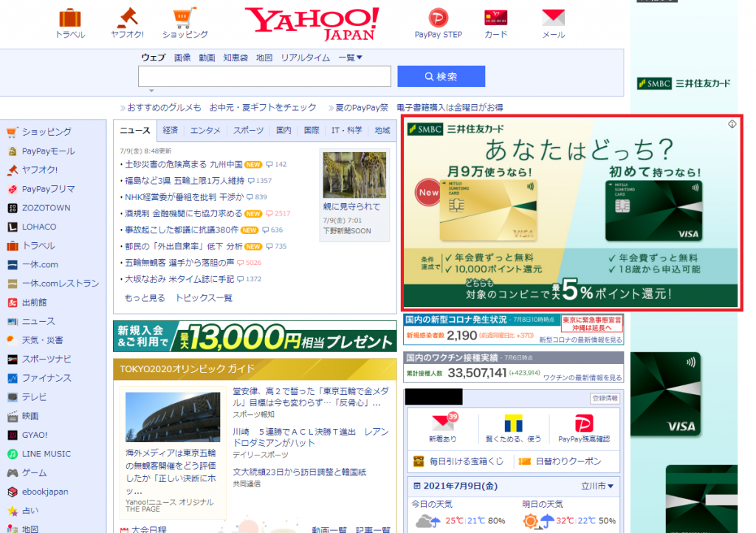Switch to the エンタメ news tab
This screenshot has width=756, height=533.
tap(205, 130)
